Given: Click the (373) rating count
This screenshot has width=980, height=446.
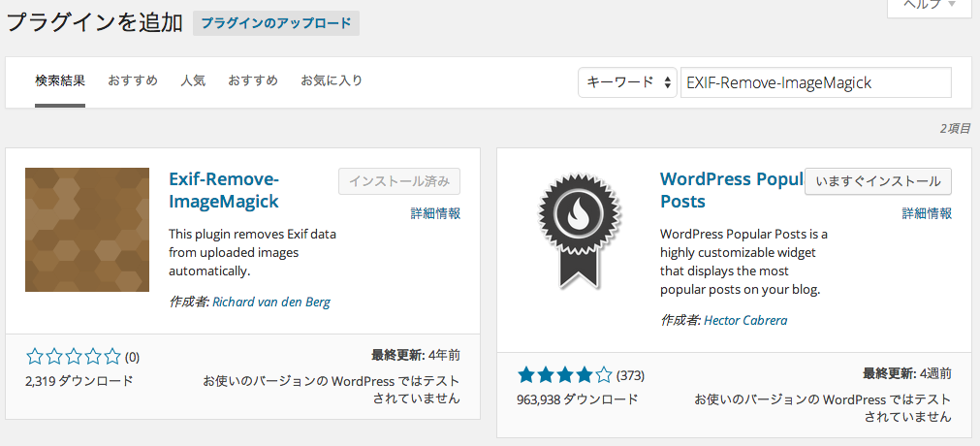Looking at the screenshot, I should click(x=631, y=376).
